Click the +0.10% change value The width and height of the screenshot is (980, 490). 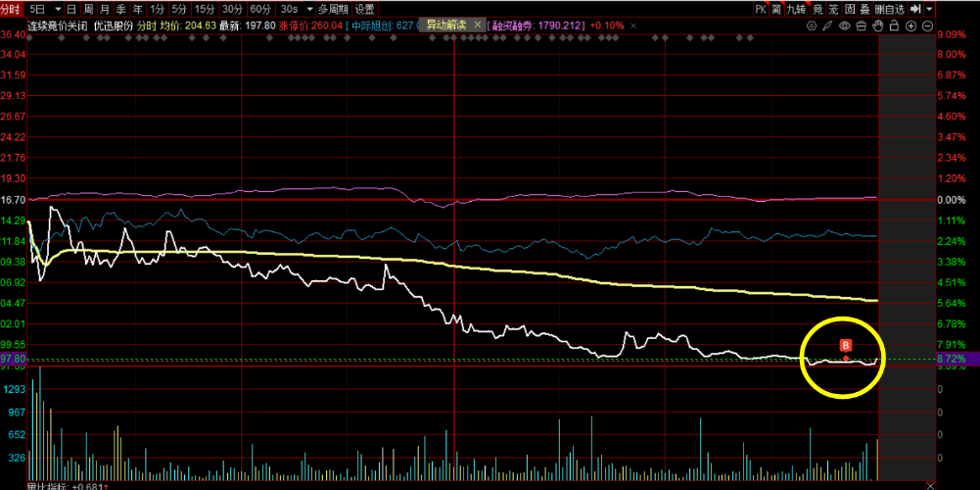(x=606, y=25)
